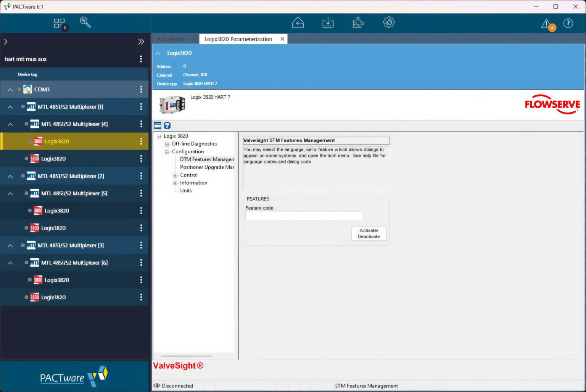Collapse project panel using double chevron
586x392 pixels.
pos(141,42)
